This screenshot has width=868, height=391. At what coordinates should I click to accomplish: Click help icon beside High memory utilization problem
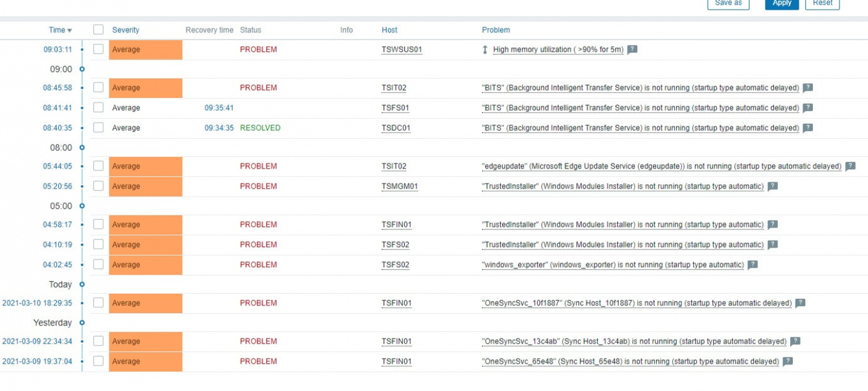click(x=632, y=49)
